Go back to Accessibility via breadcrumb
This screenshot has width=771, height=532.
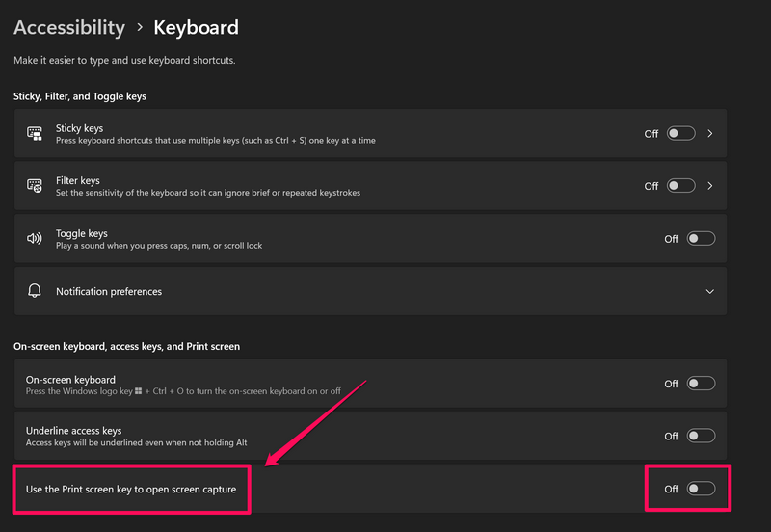tap(69, 28)
